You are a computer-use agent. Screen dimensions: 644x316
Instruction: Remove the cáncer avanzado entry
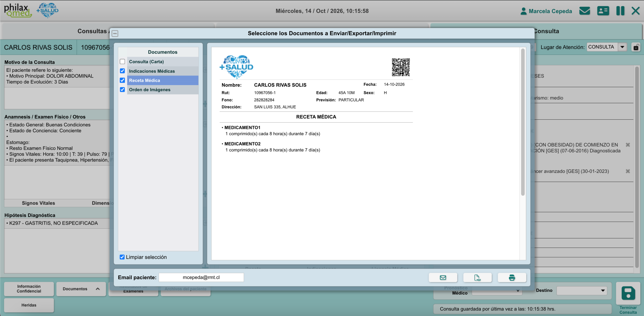pyautogui.click(x=628, y=171)
